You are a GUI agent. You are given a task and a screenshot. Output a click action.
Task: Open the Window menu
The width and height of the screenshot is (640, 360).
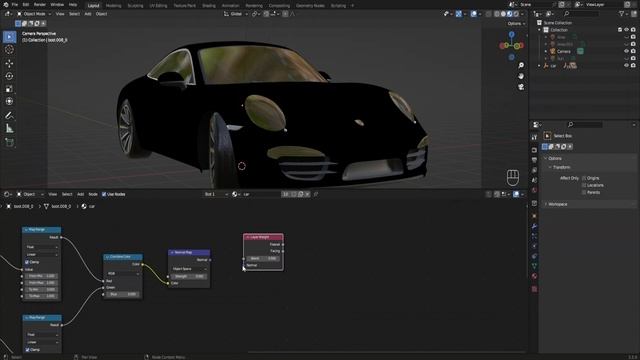tap(57, 4)
